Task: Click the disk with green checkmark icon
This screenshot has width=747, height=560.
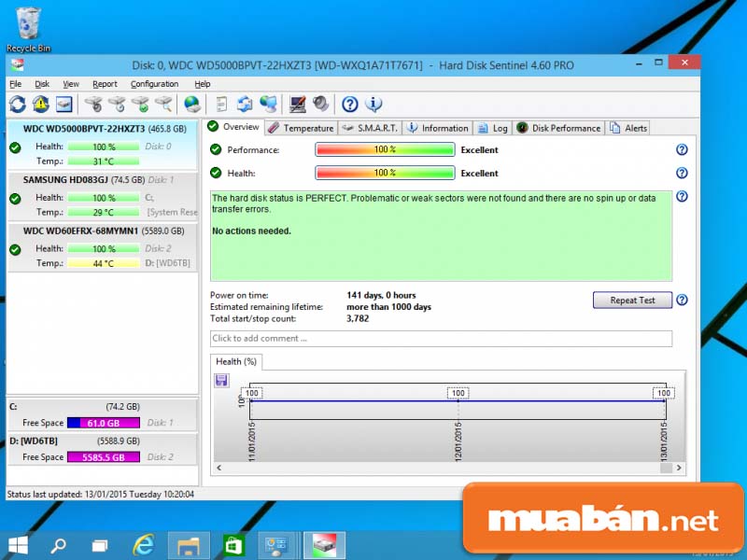Action: [141, 104]
